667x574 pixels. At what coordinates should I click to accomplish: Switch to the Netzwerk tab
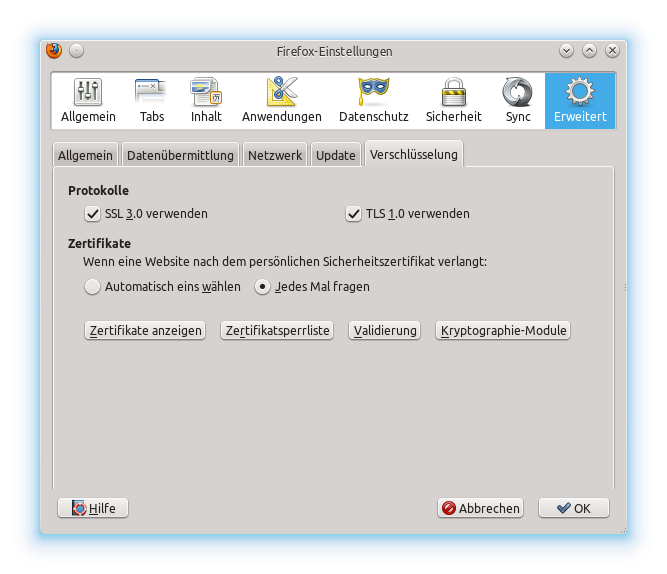275,155
